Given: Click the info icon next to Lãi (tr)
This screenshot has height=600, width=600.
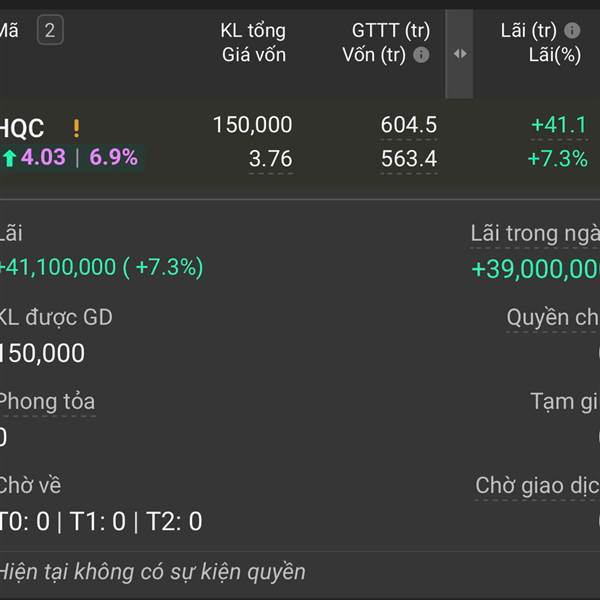Looking at the screenshot, I should pyautogui.click(x=572, y=31).
